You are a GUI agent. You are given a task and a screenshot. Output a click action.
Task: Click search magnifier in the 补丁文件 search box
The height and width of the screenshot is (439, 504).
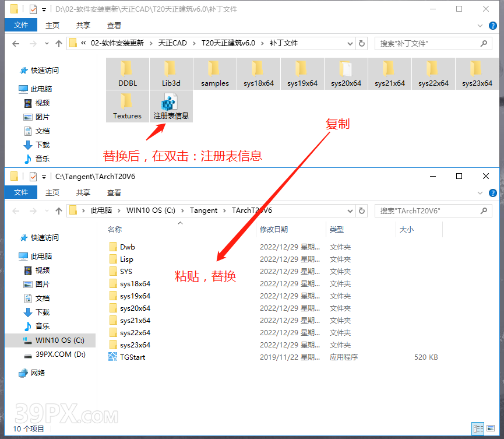[x=484, y=43]
